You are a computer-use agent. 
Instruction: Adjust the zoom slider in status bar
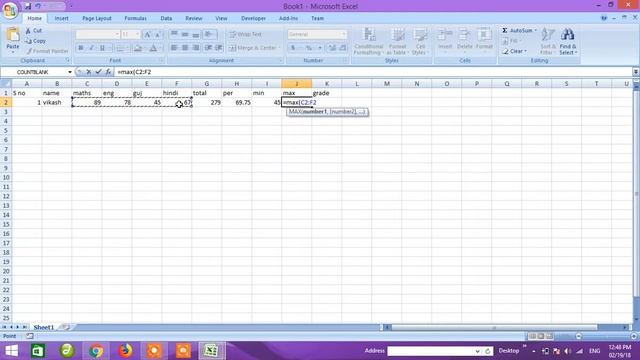pyautogui.click(x=606, y=336)
